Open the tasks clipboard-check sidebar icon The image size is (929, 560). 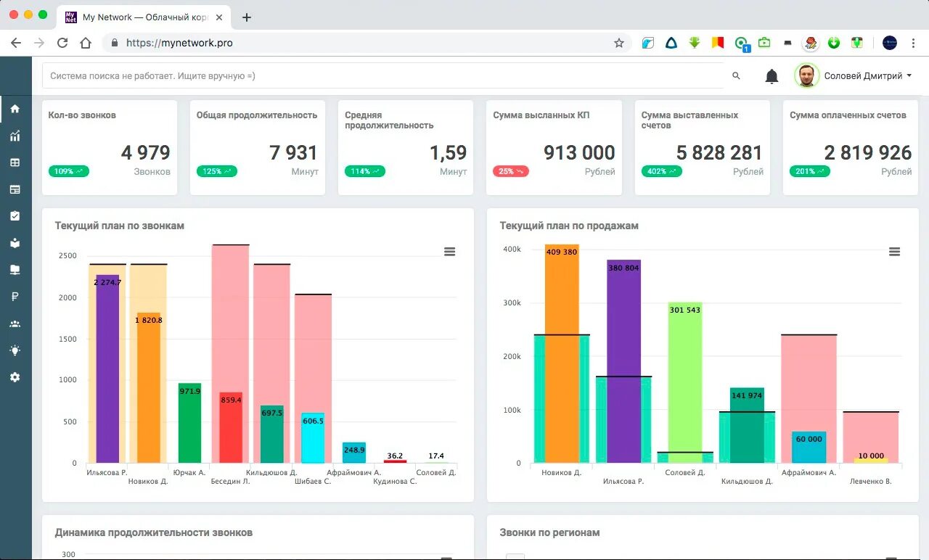[15, 216]
